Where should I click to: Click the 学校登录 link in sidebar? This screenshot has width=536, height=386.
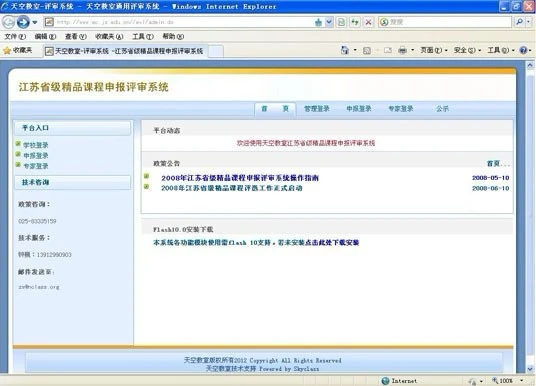coord(36,145)
